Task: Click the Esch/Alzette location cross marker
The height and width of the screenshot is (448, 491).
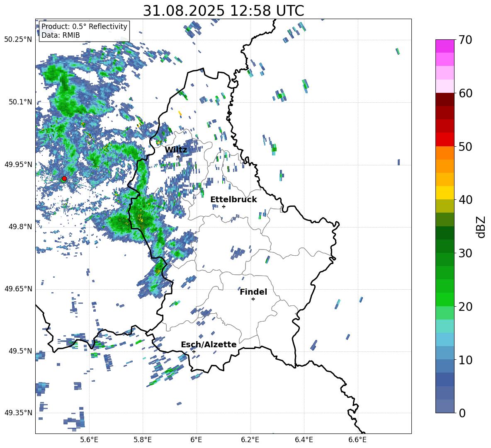Action: pos(194,351)
